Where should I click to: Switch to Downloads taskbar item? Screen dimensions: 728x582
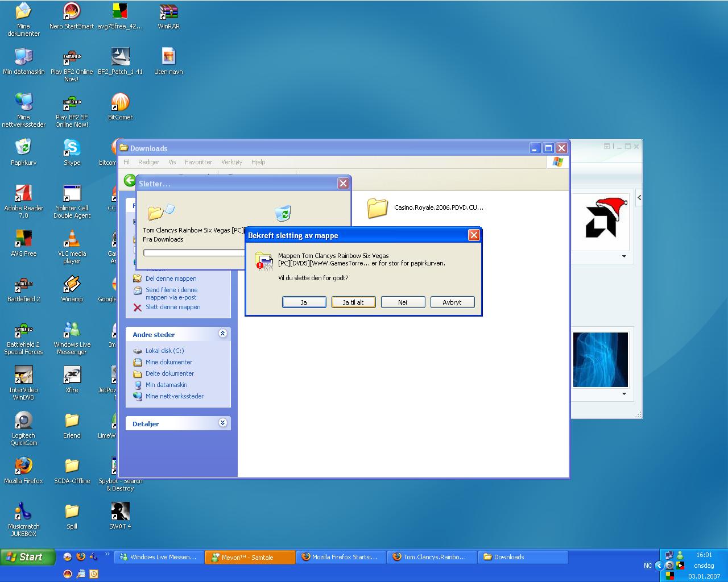[523, 557]
